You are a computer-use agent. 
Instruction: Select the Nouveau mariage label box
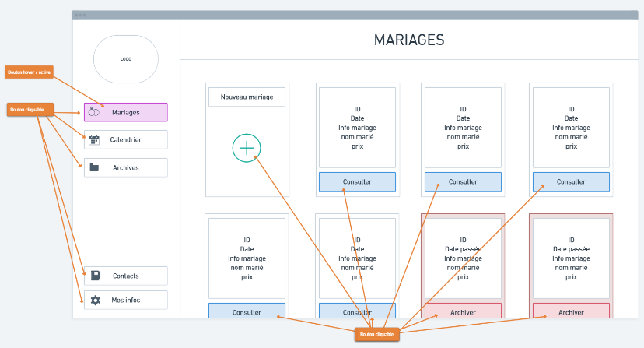pyautogui.click(x=247, y=97)
